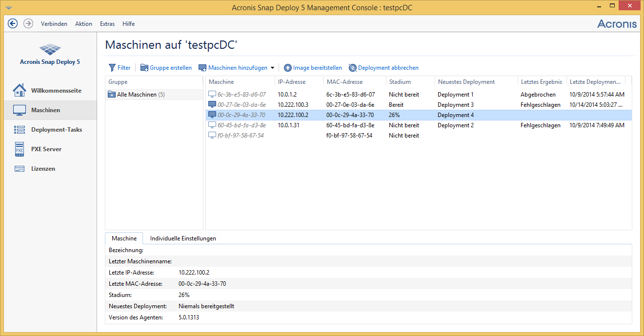Viewport: 644px width, 336px height.
Task: Click the monitor icon of machine 00-27-0e-03-da-6e
Action: point(212,105)
